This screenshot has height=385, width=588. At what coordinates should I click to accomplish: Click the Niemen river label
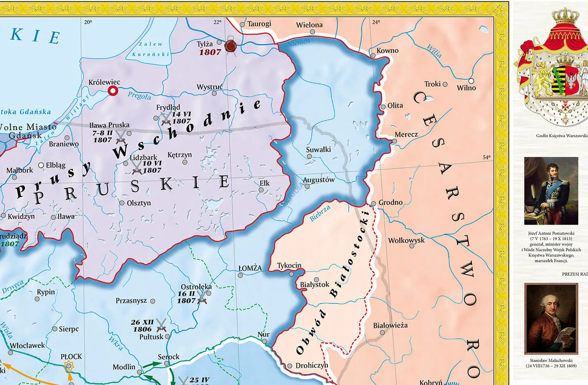pyautogui.click(x=298, y=43)
